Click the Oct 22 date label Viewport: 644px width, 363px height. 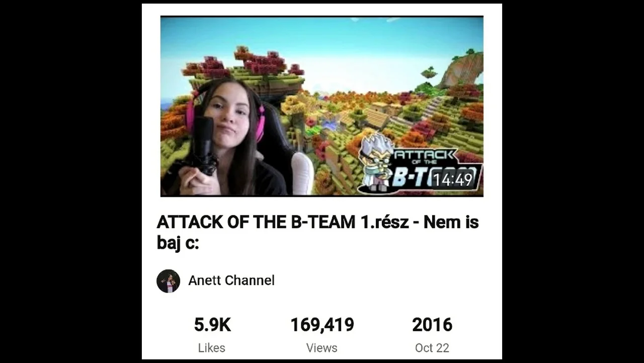432,348
